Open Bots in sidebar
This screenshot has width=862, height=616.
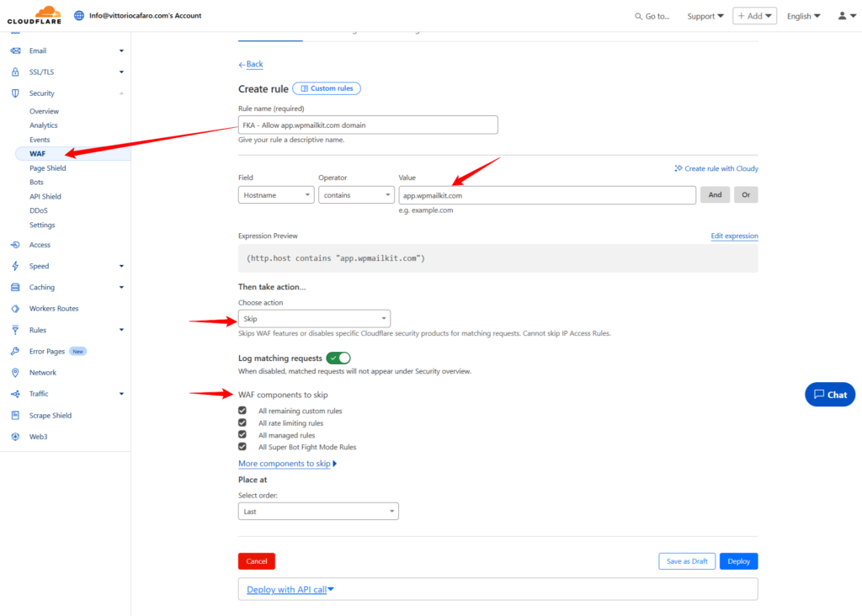[36, 182]
